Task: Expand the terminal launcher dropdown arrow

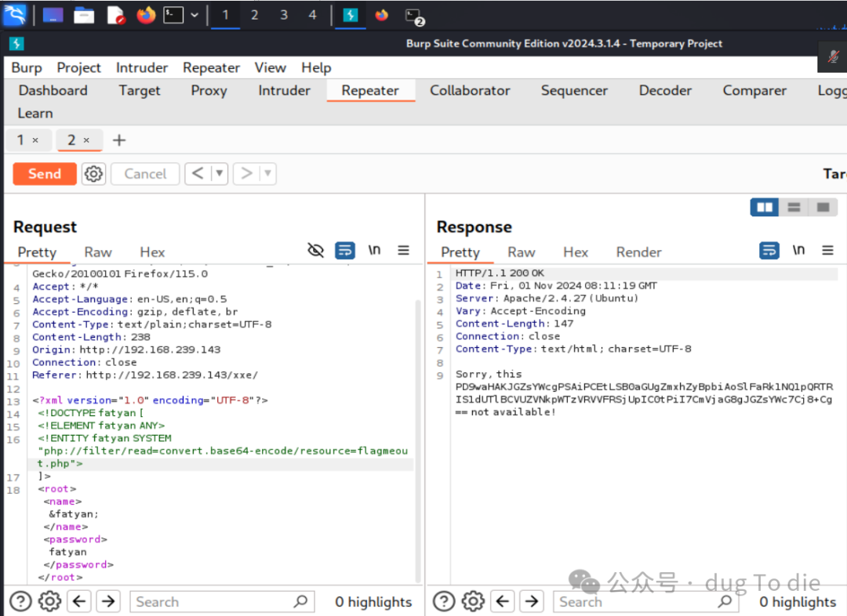Action: 194,15
